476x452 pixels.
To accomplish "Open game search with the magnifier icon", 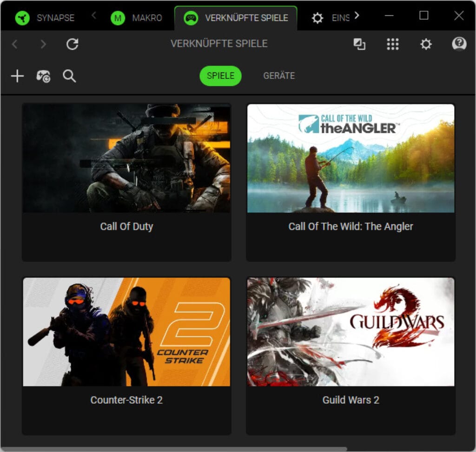I will click(x=69, y=76).
